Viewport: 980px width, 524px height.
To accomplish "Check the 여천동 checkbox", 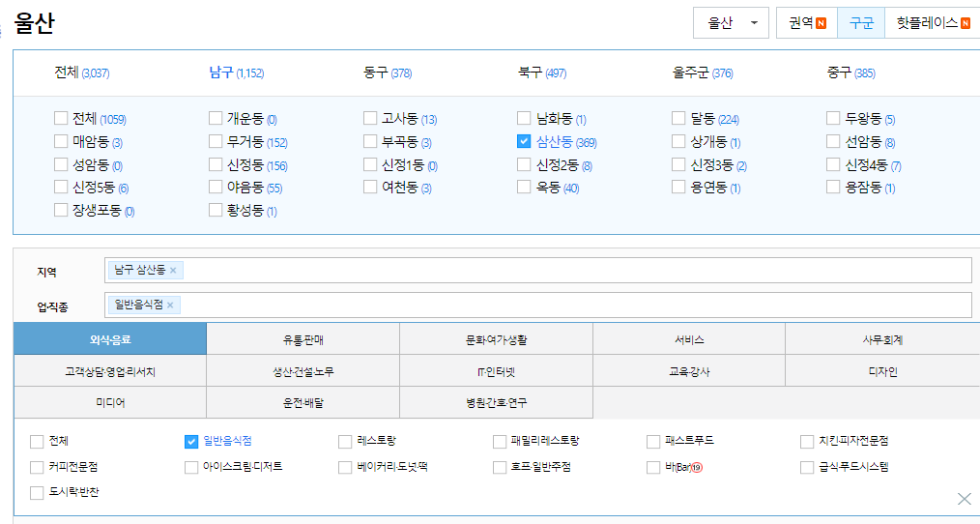I will pos(370,187).
